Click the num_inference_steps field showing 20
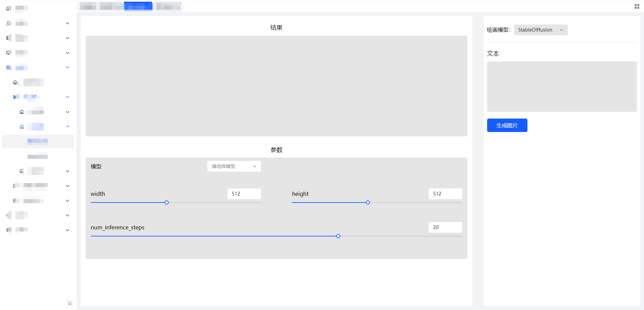 [x=445, y=227]
